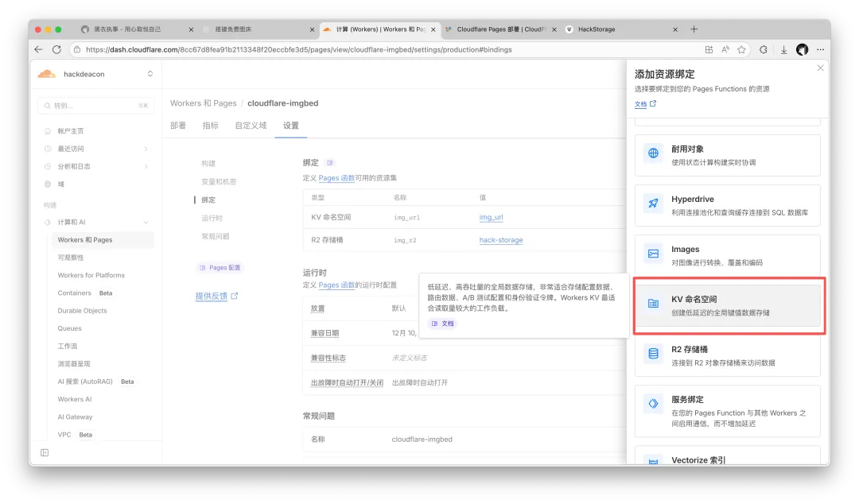Click the 域 globe icon
This screenshot has height=504, width=859.
coord(48,184)
